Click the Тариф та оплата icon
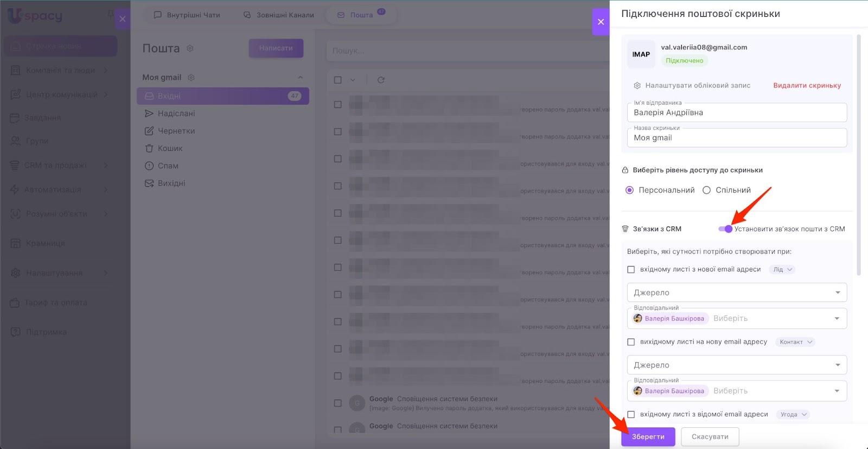Viewport: 868px width, 449px height. click(x=15, y=302)
